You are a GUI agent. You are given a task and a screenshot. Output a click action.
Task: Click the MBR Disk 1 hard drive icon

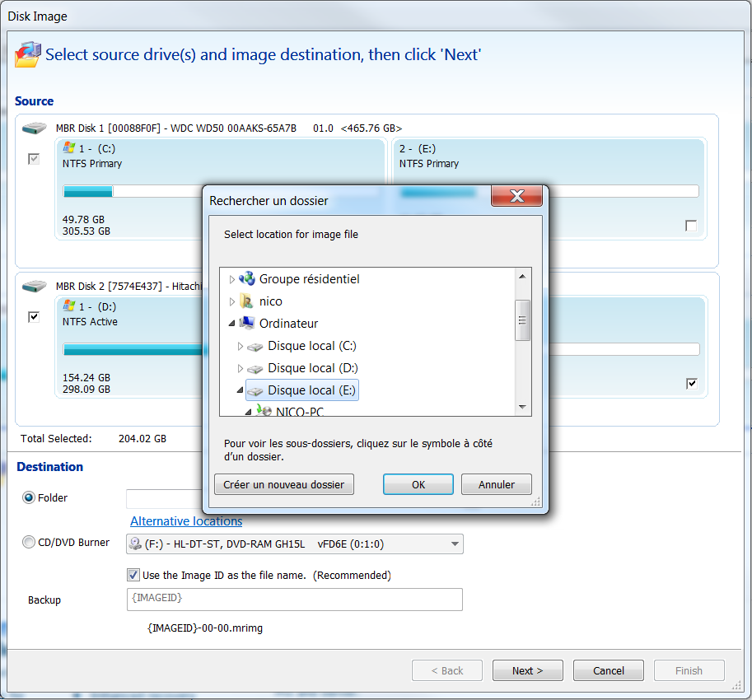[35, 128]
